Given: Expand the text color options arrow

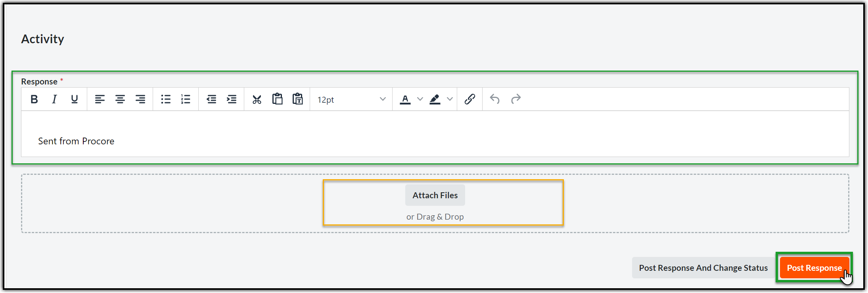Looking at the screenshot, I should coord(420,99).
